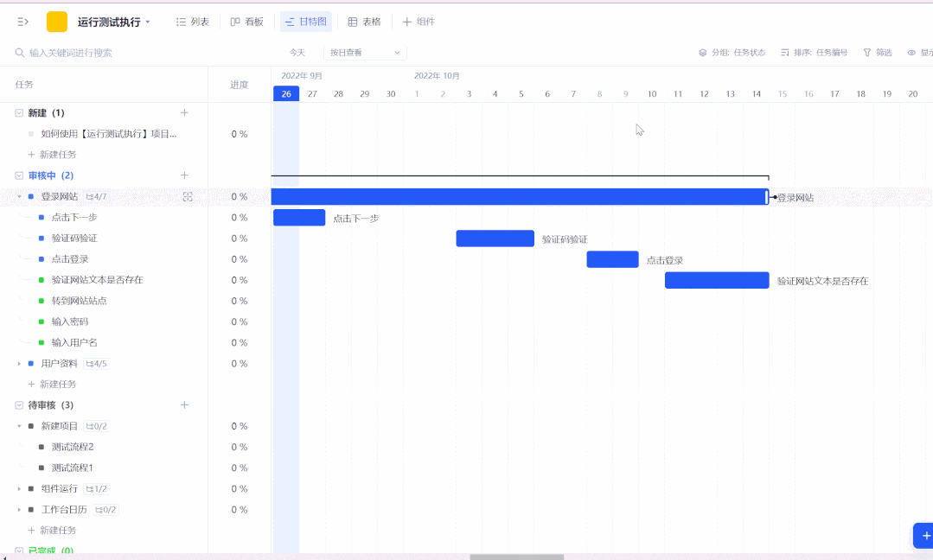
Task: Switch to the 表格 table view
Action: [x=364, y=21]
